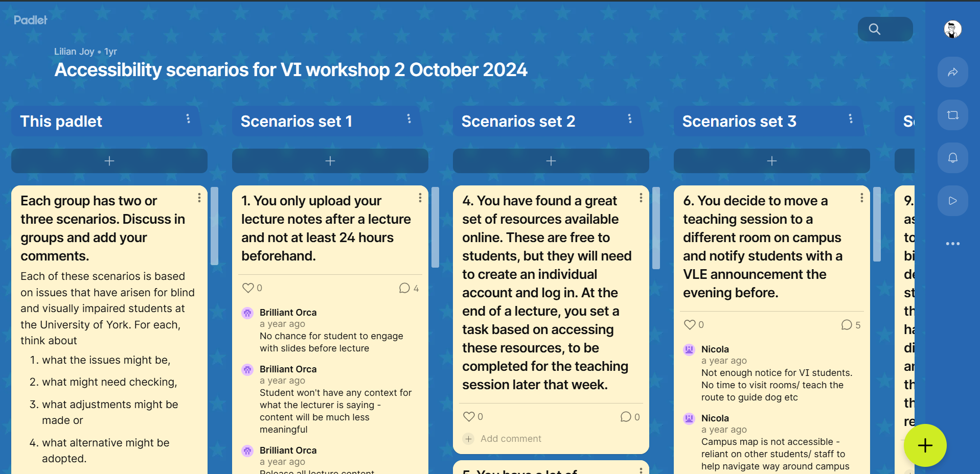The width and height of the screenshot is (980, 474).
Task: Open notifications bell icon
Action: [952, 158]
